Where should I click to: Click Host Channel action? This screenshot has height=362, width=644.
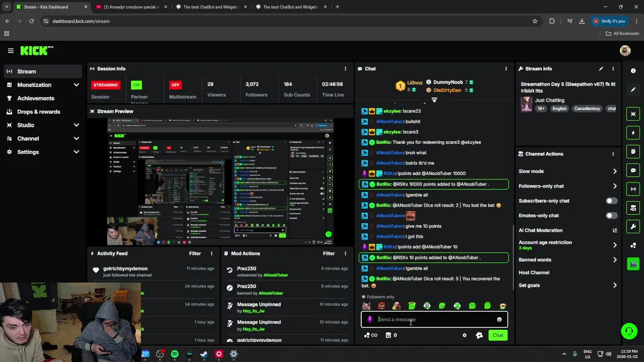coord(534,273)
